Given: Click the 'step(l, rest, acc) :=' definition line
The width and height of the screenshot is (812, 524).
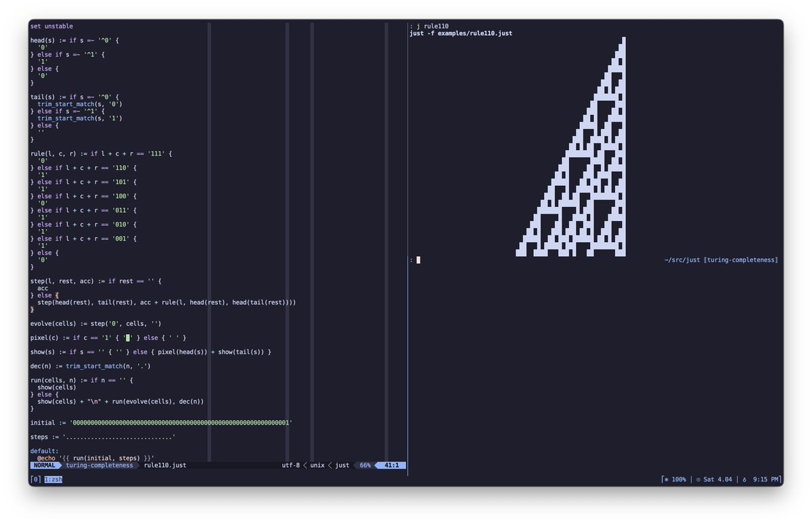Looking at the screenshot, I should coord(96,281).
